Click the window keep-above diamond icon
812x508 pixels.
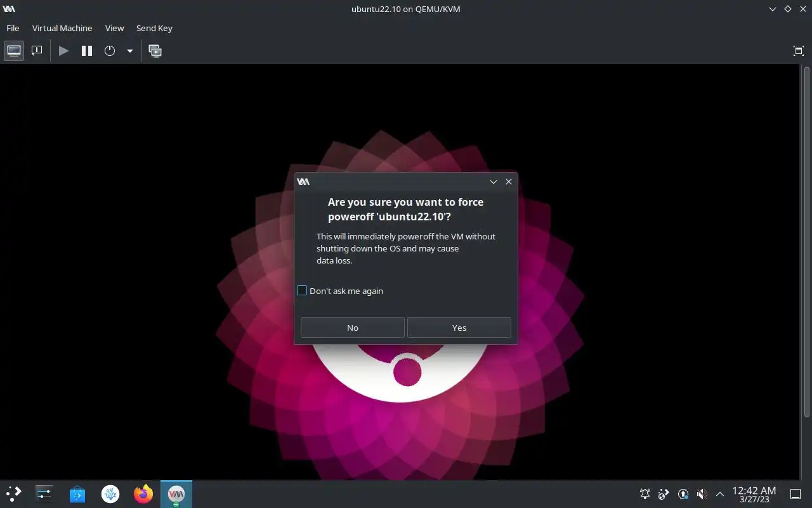pos(788,9)
